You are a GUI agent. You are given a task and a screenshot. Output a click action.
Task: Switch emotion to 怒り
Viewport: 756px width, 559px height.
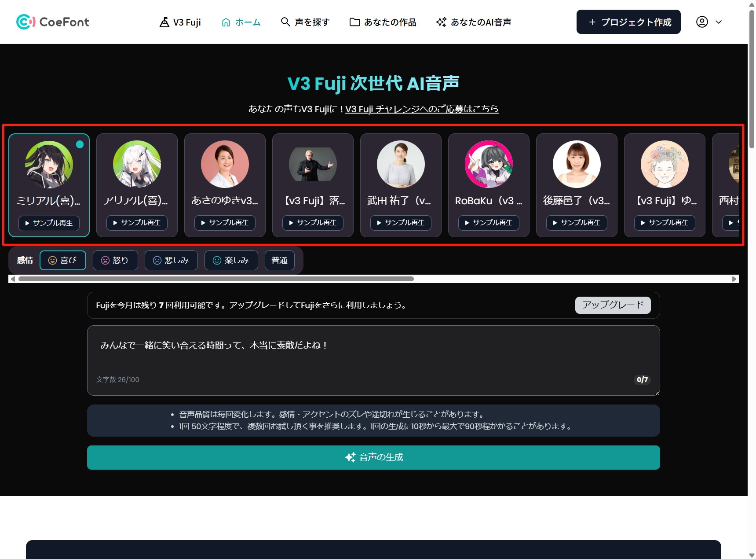click(115, 260)
